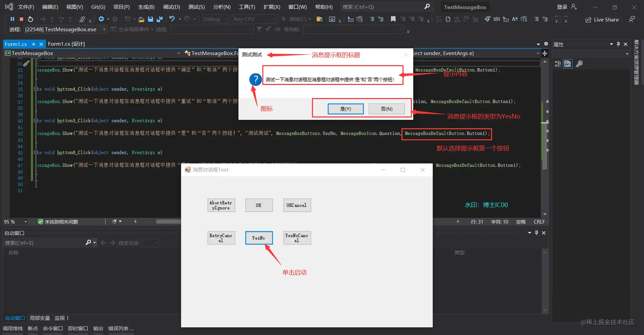The image size is (644, 335).
Task: Pause debugging with the Break All icon
Action: pyautogui.click(x=12, y=19)
